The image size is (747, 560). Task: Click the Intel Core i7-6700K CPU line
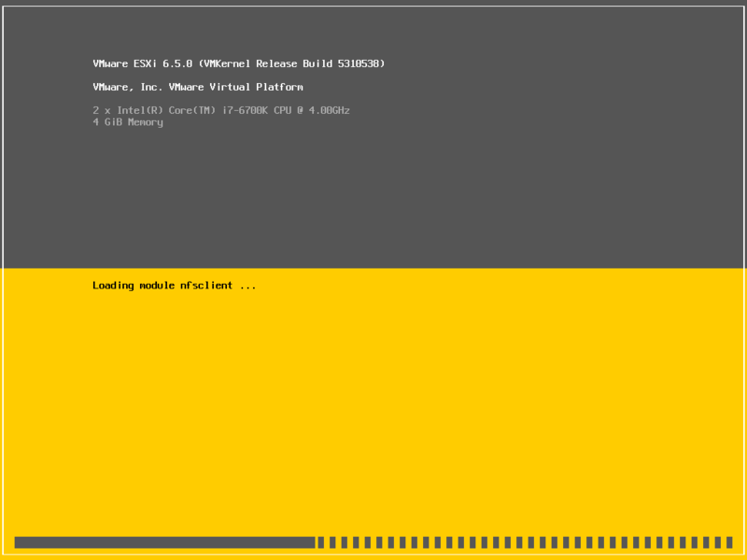221,110
